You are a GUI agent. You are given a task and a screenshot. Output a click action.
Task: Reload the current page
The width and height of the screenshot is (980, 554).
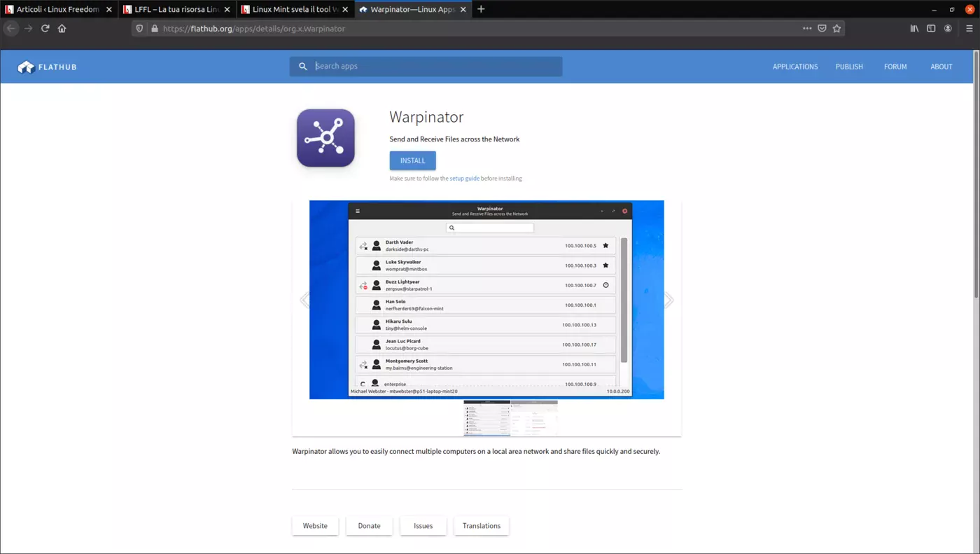click(45, 28)
